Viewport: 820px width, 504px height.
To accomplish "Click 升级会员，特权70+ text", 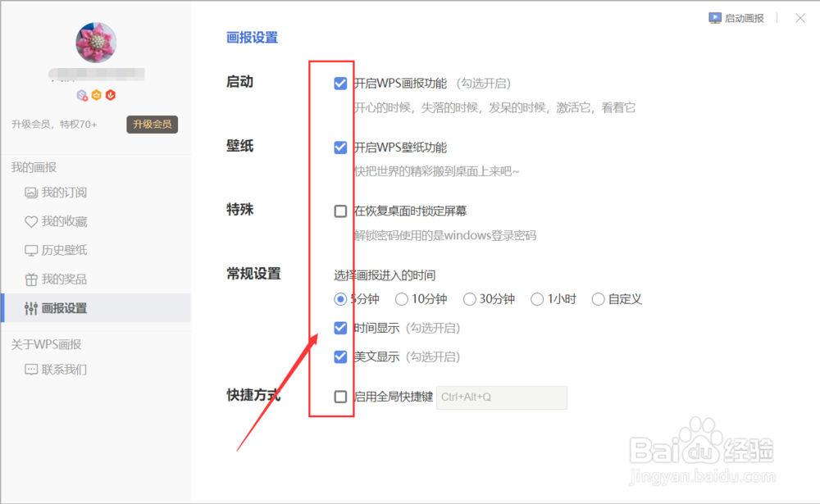I will (54, 125).
